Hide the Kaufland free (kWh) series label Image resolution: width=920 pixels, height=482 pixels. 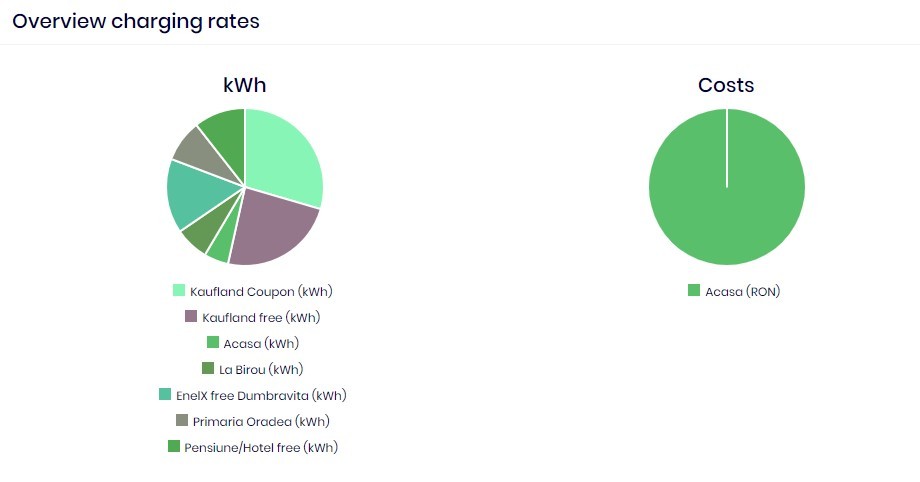pos(261,318)
